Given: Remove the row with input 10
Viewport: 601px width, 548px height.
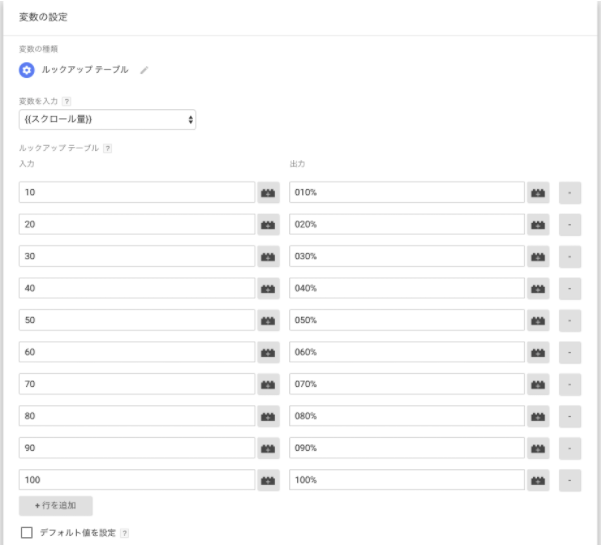Looking at the screenshot, I should click(570, 192).
